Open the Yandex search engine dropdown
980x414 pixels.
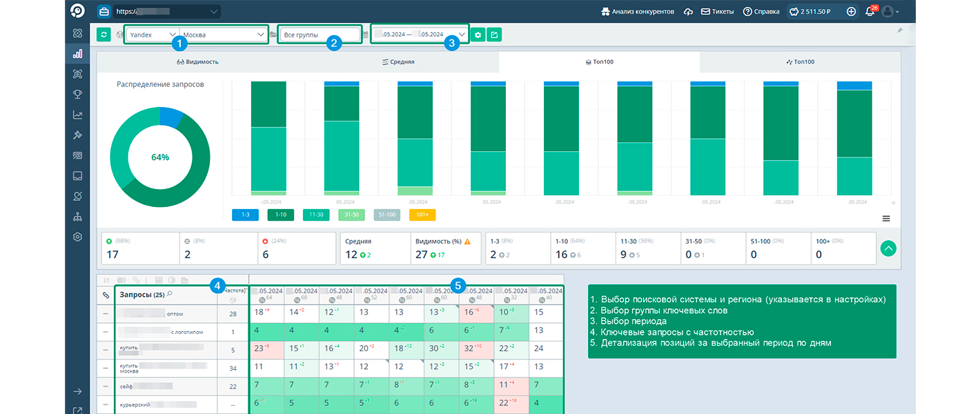(153, 34)
